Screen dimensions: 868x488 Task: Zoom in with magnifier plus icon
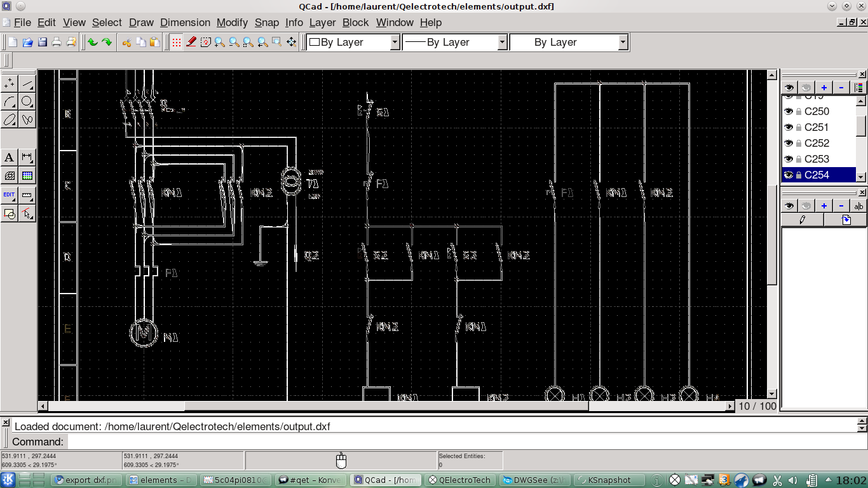pos(220,42)
